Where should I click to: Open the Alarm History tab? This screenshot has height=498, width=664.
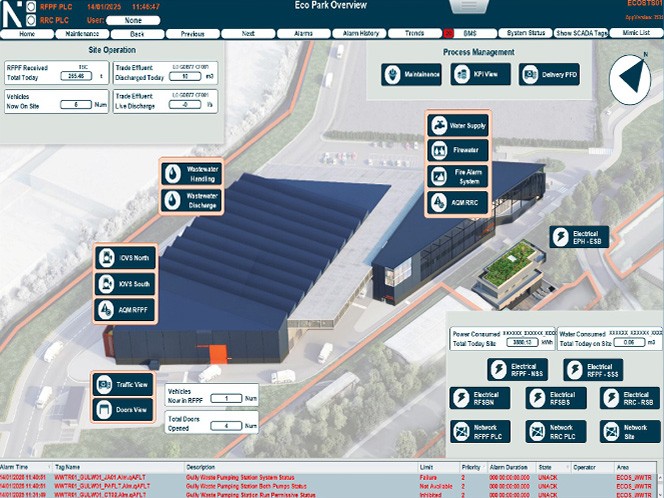pos(360,33)
